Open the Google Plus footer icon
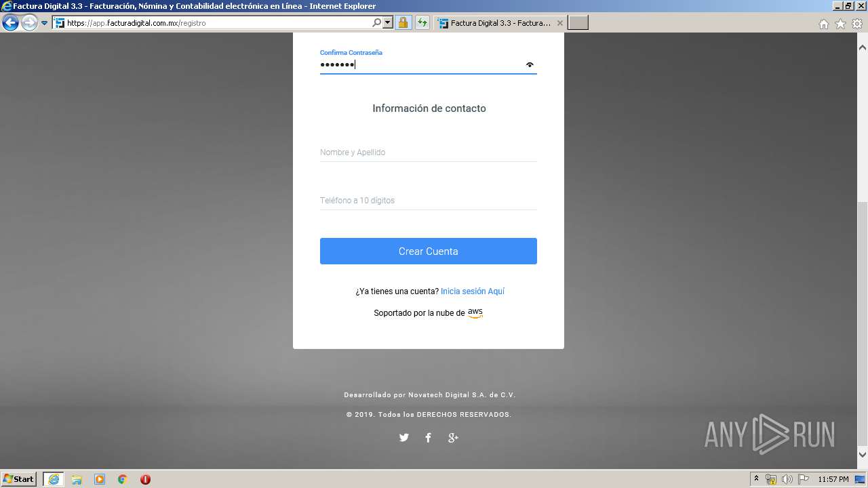Viewport: 868px width, 488px height. point(453,438)
